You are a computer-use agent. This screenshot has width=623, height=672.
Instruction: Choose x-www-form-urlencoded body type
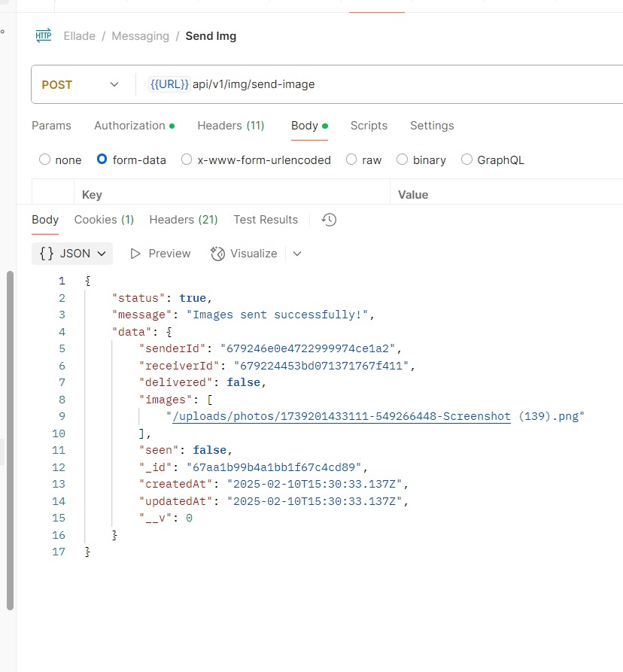coord(187,160)
